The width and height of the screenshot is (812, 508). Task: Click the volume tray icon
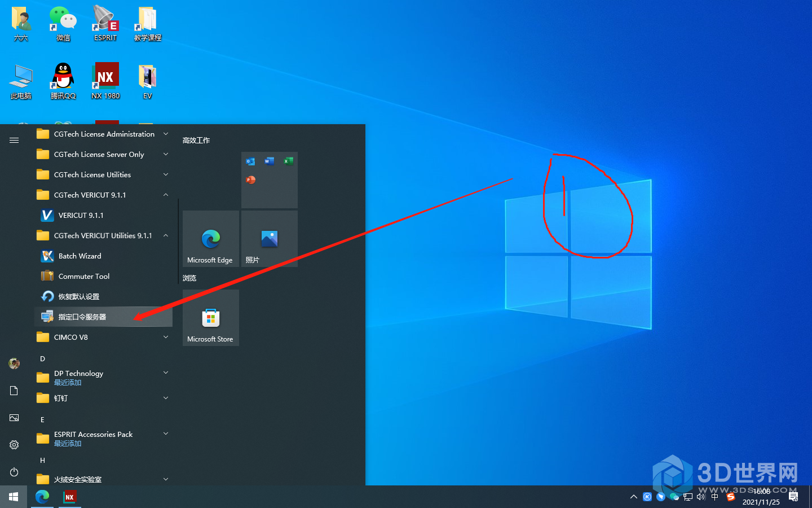[701, 497]
